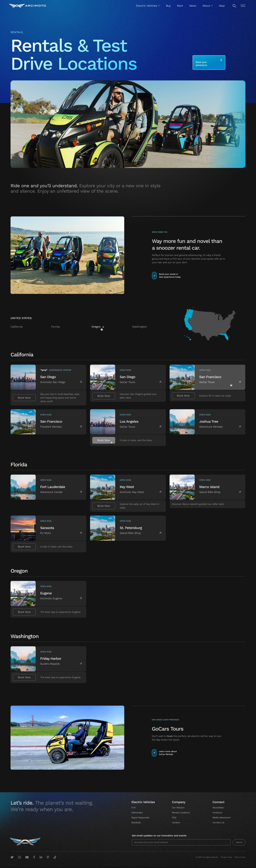Screen dimensions: 256x868
Task: Expand the About dropdown in the navigation
Action: [207, 6]
